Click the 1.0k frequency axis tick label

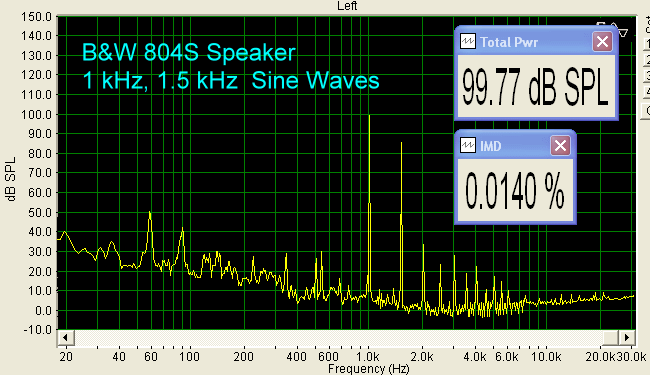coord(368,356)
